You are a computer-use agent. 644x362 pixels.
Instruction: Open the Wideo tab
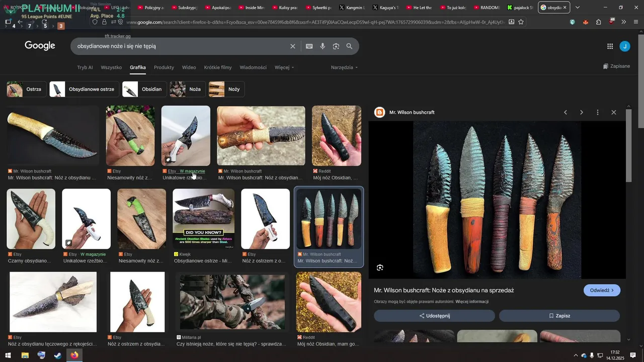[x=189, y=67]
